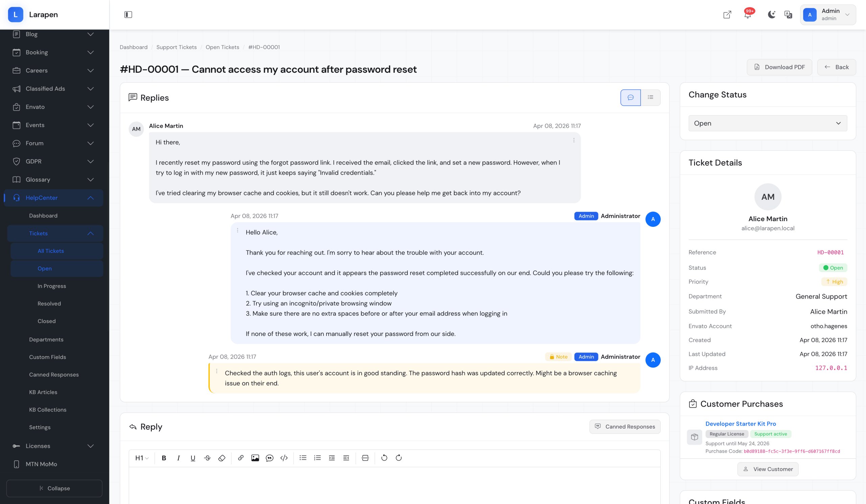The width and height of the screenshot is (866, 504).
Task: Open Developer Starter Kit Pro link
Action: click(x=740, y=424)
